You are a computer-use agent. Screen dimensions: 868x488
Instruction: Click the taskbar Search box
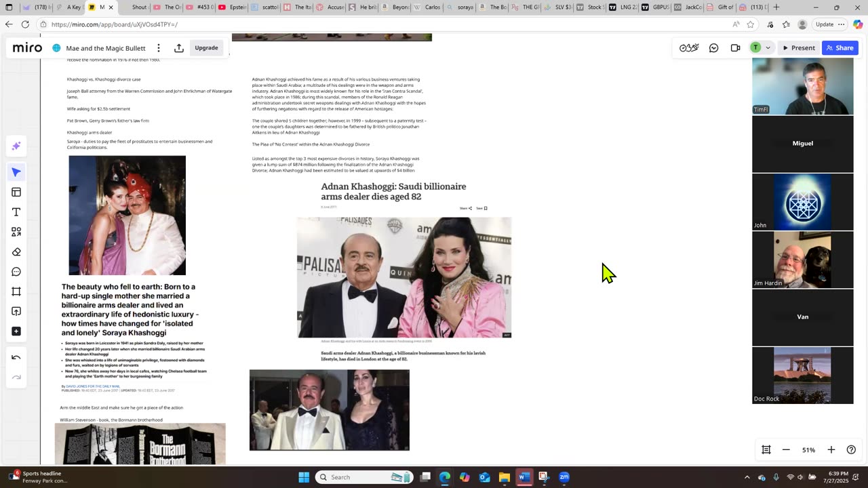click(x=365, y=477)
